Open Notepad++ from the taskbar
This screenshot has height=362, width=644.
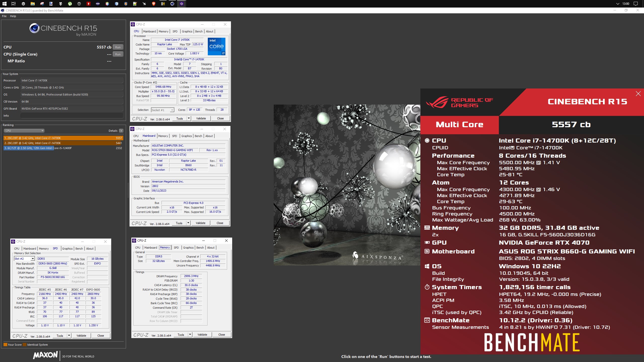click(x=135, y=4)
